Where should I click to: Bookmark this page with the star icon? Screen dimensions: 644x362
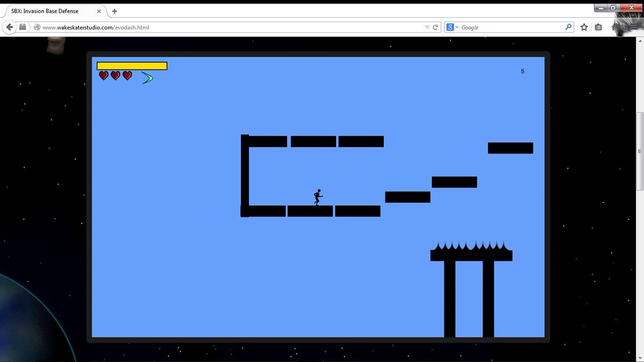(x=584, y=27)
